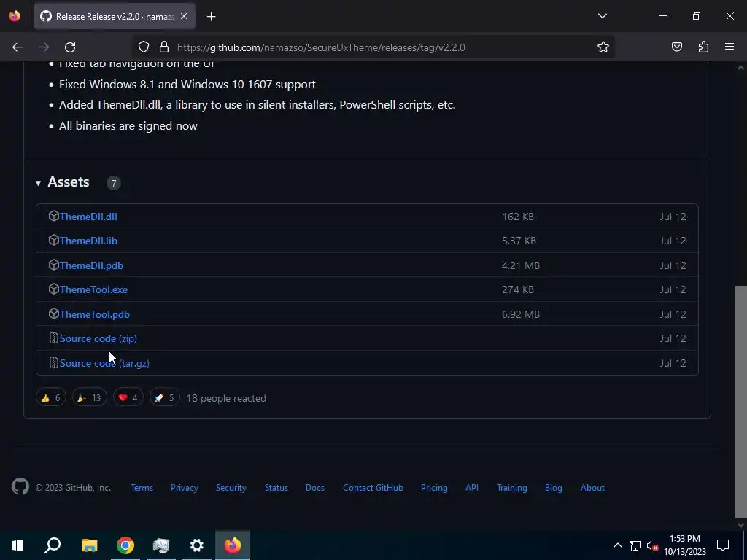Download Source code (tar.gz)
This screenshot has height=560, width=747.
104,363
